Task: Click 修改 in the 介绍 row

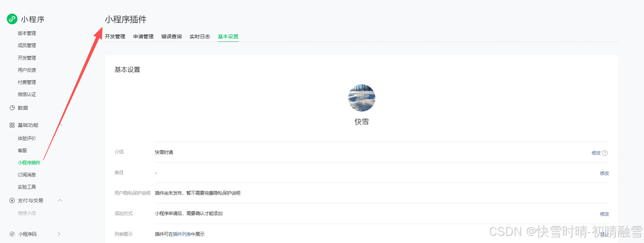Action: coord(596,153)
